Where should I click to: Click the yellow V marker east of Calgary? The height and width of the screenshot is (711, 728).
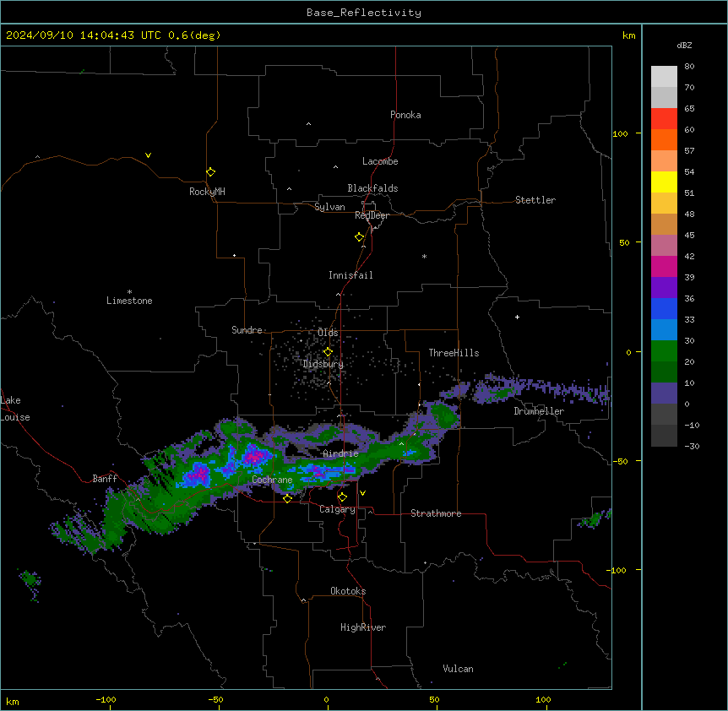362,493
